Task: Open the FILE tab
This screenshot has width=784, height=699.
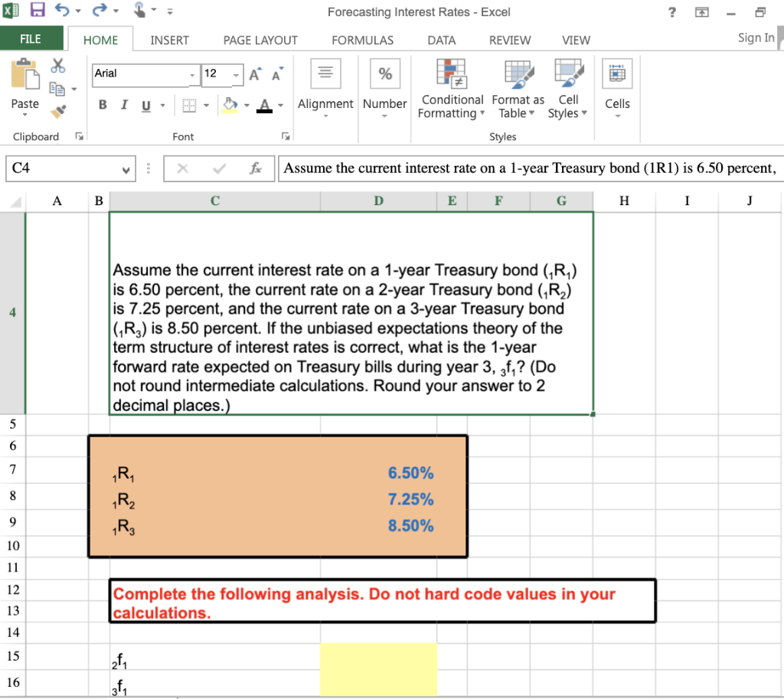Action: coord(31,38)
